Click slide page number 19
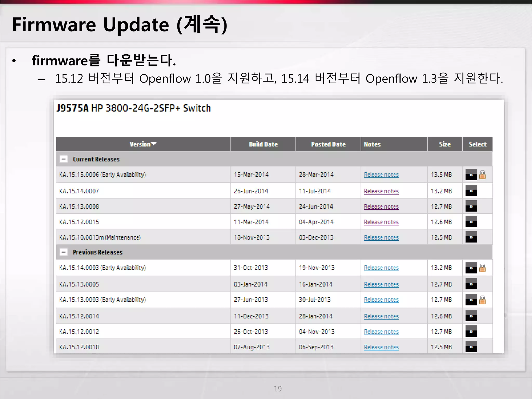This screenshot has width=532, height=399. tap(278, 389)
